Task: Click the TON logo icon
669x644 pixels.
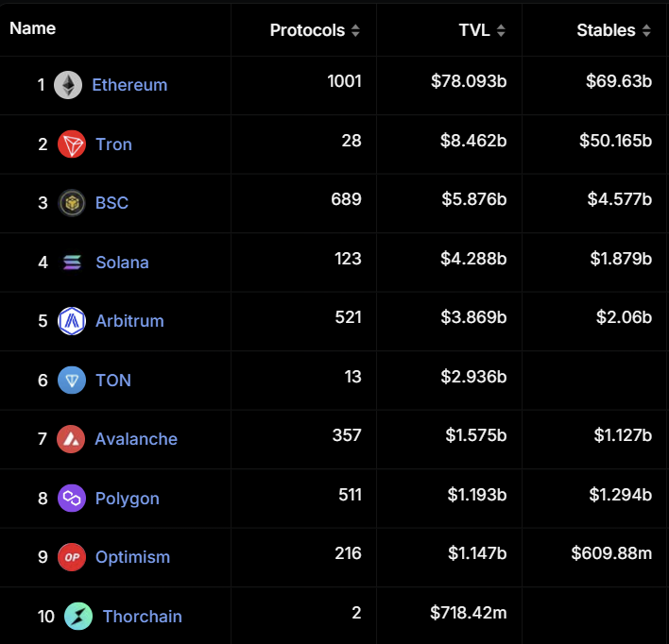Action: point(72,381)
